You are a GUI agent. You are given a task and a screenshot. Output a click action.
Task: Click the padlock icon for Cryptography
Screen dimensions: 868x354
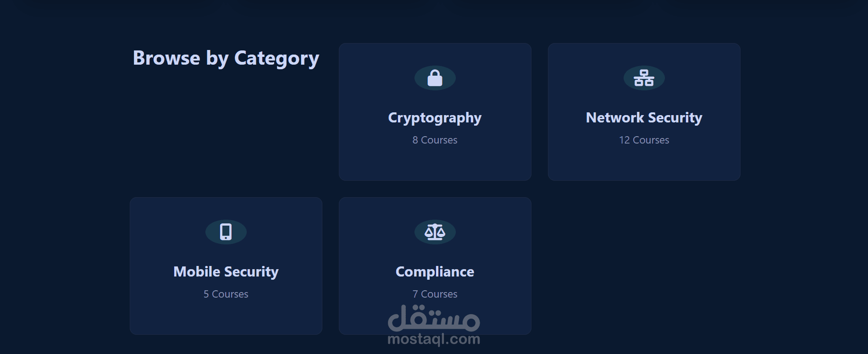pos(435,78)
